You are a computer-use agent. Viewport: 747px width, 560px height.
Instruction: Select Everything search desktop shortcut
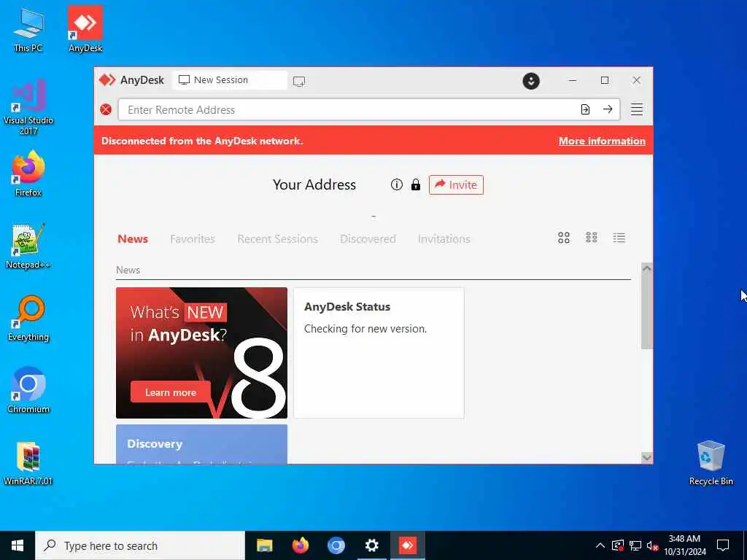28,318
